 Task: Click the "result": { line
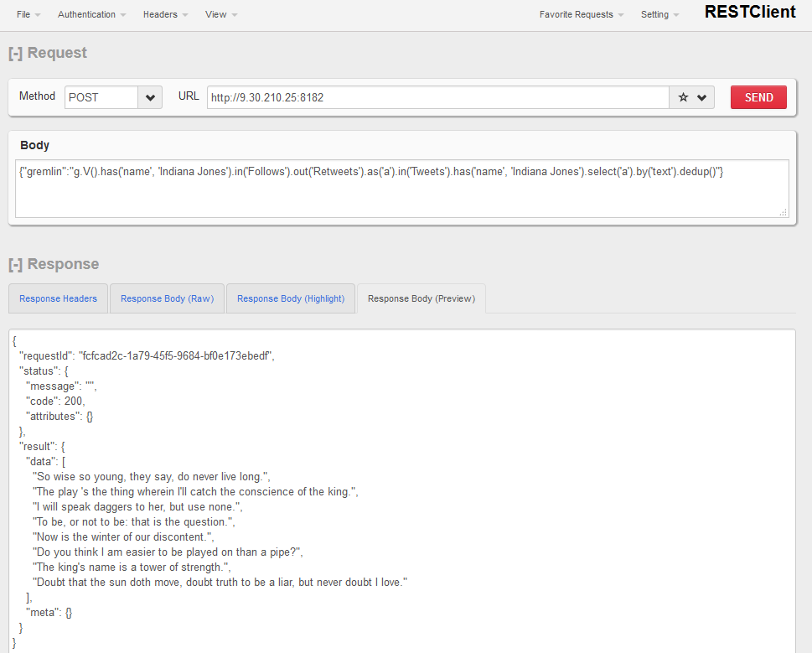coord(42,447)
